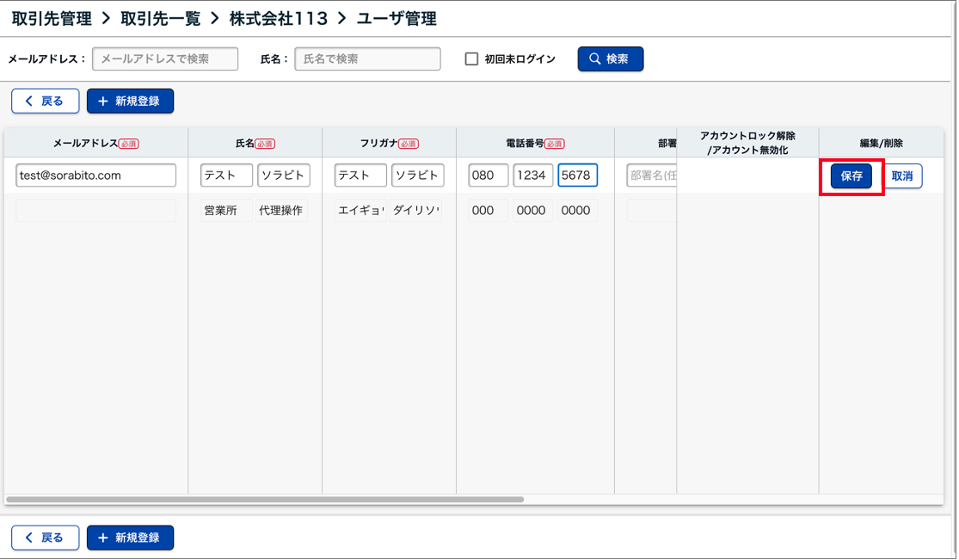
Task: Click the bottom 新規登録 plus button
Action: pos(130,538)
